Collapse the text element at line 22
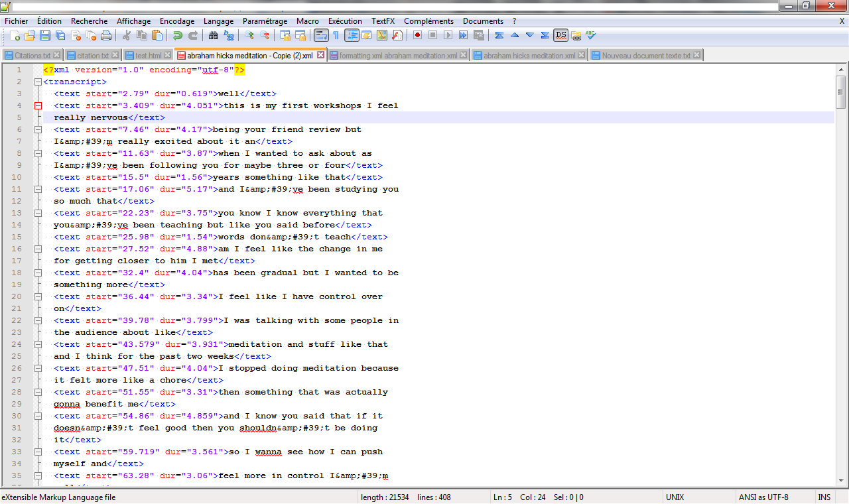Image resolution: width=849 pixels, height=504 pixels. [38, 320]
